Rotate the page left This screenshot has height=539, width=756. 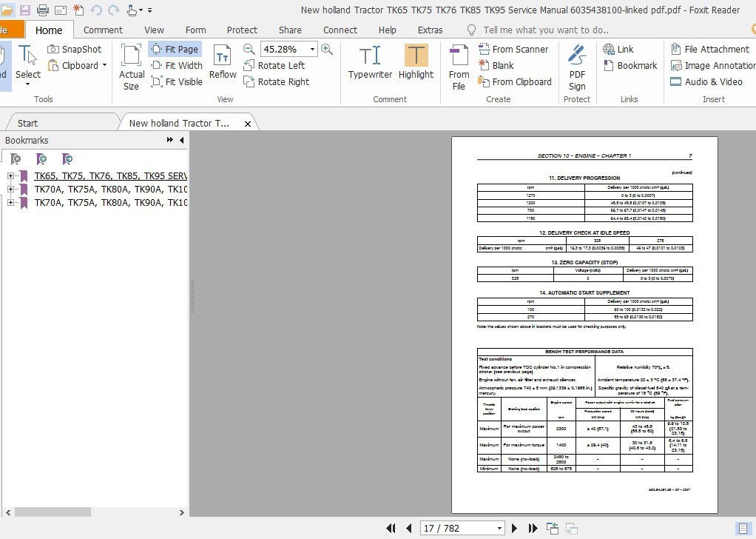(274, 66)
